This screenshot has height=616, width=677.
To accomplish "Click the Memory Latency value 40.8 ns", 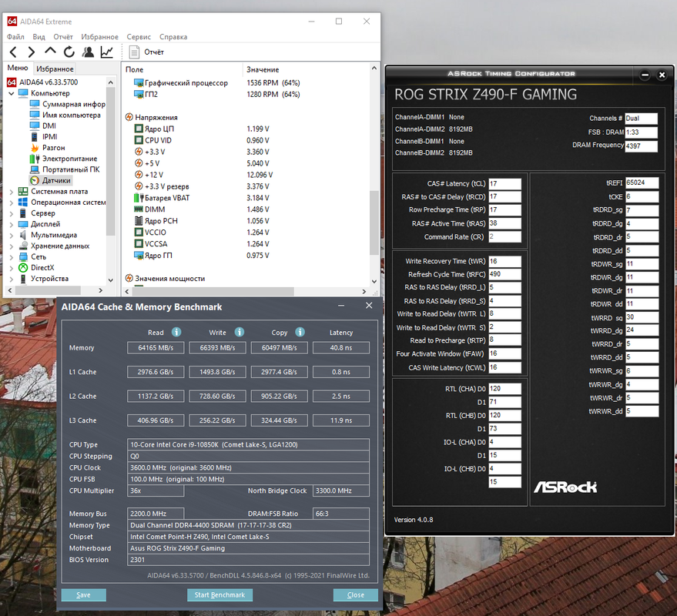I will [x=341, y=348].
